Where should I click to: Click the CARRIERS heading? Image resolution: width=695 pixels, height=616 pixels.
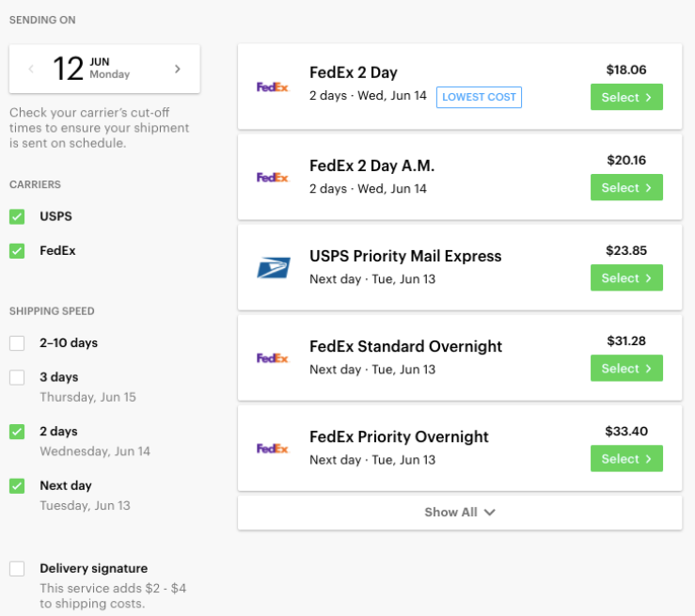[35, 184]
